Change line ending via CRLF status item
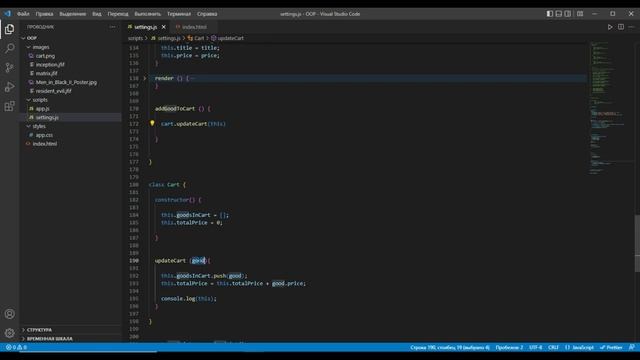The image size is (640, 360). pos(553,347)
